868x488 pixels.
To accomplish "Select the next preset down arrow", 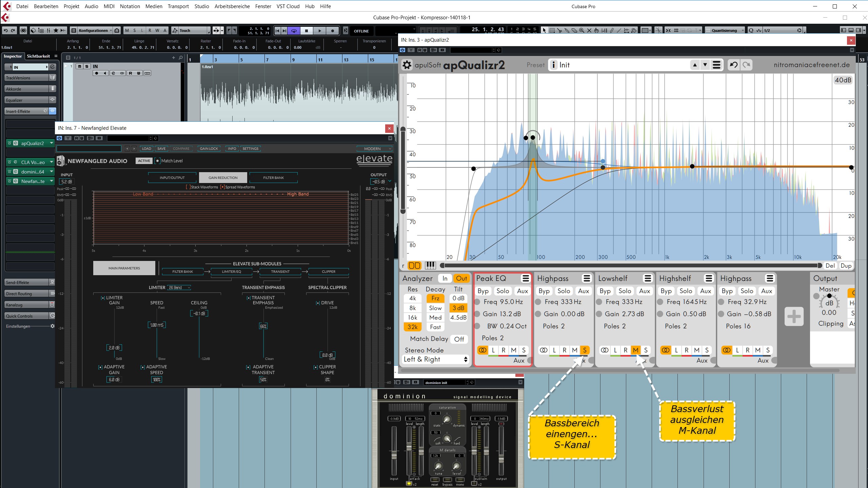I will click(705, 65).
